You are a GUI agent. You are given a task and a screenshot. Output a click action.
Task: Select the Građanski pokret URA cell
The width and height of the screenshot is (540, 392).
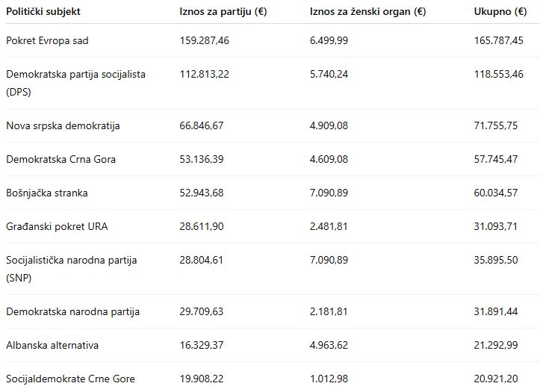pyautogui.click(x=57, y=226)
